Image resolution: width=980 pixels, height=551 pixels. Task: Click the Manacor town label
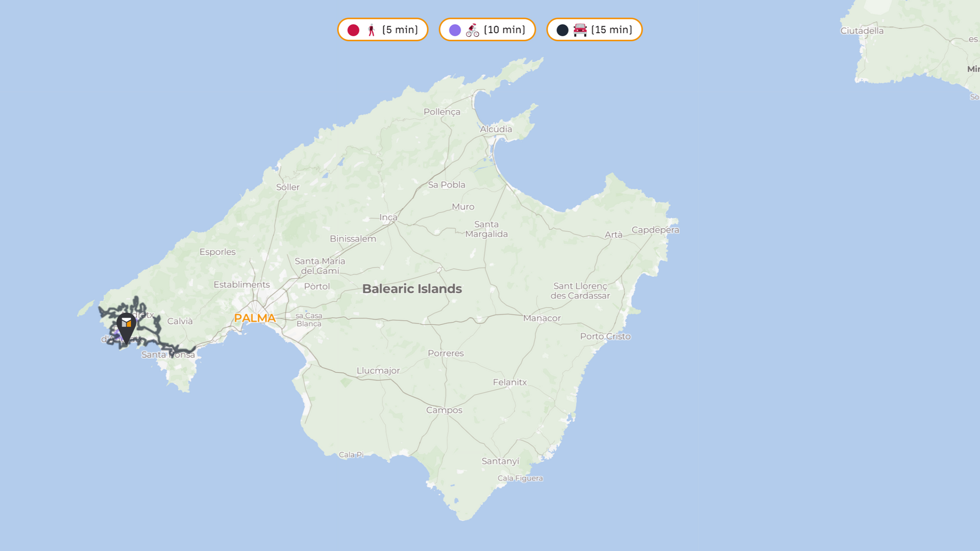(x=542, y=318)
